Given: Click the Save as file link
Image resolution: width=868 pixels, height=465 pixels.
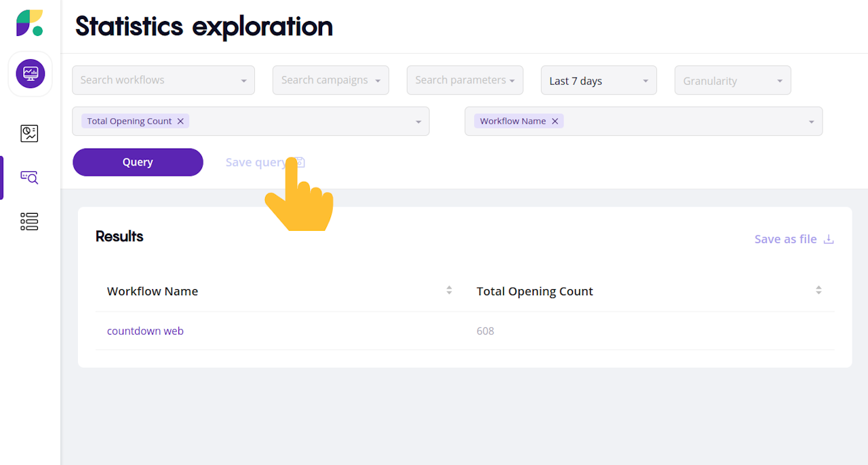Looking at the screenshot, I should click(x=785, y=239).
